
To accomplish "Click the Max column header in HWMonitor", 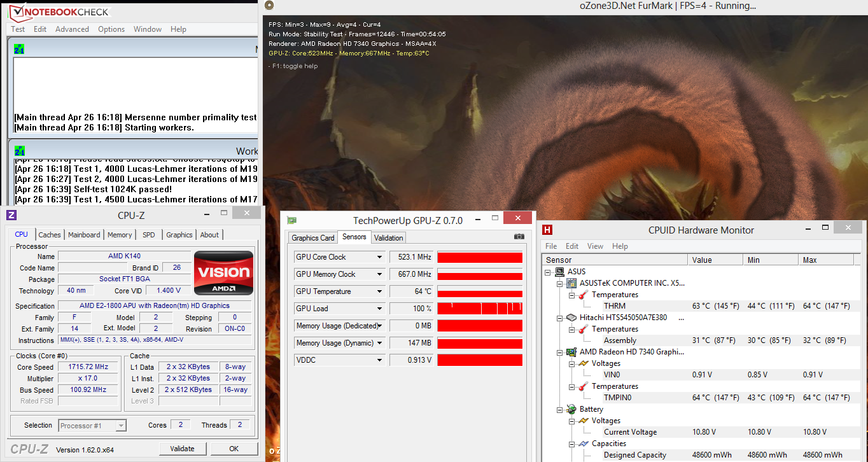I will pyautogui.click(x=826, y=260).
